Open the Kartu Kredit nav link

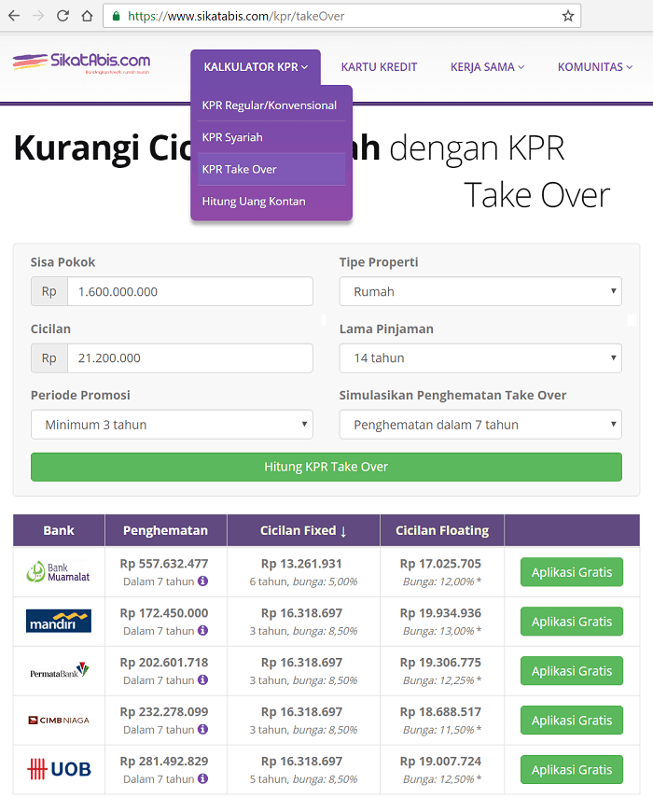point(379,67)
